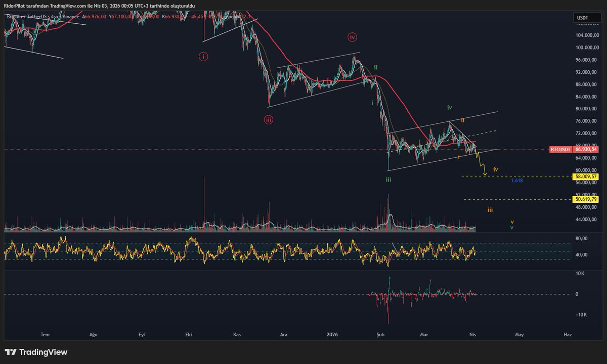Click the 80.000,00 price axis label
The width and height of the screenshot is (607, 364).
point(587,109)
